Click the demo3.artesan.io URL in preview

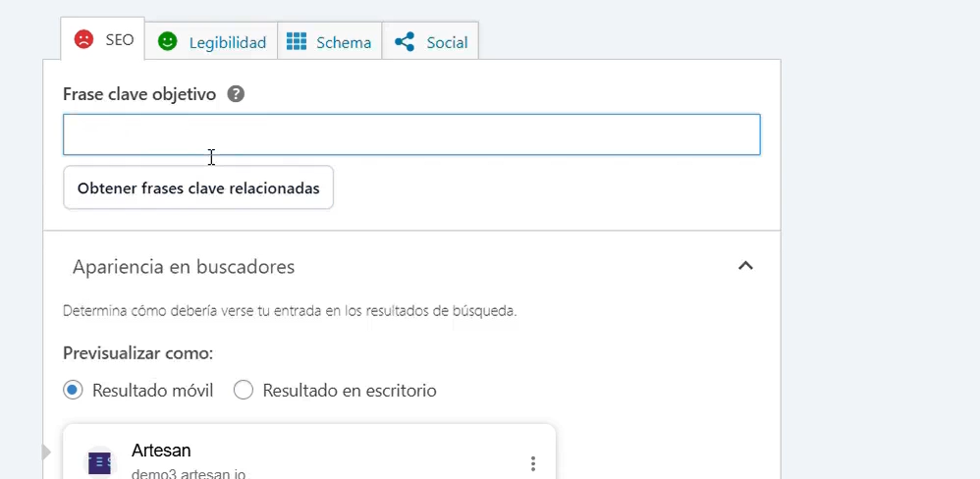click(189, 473)
